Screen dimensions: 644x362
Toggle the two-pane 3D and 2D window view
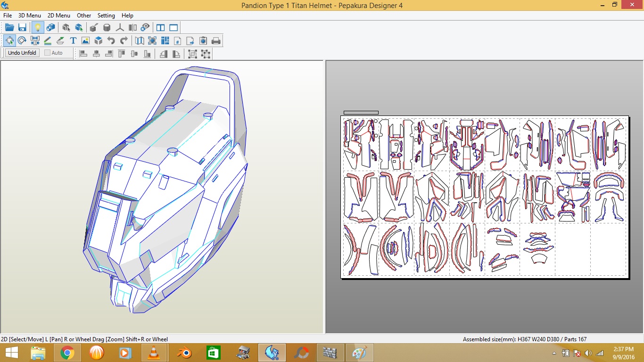click(x=160, y=27)
